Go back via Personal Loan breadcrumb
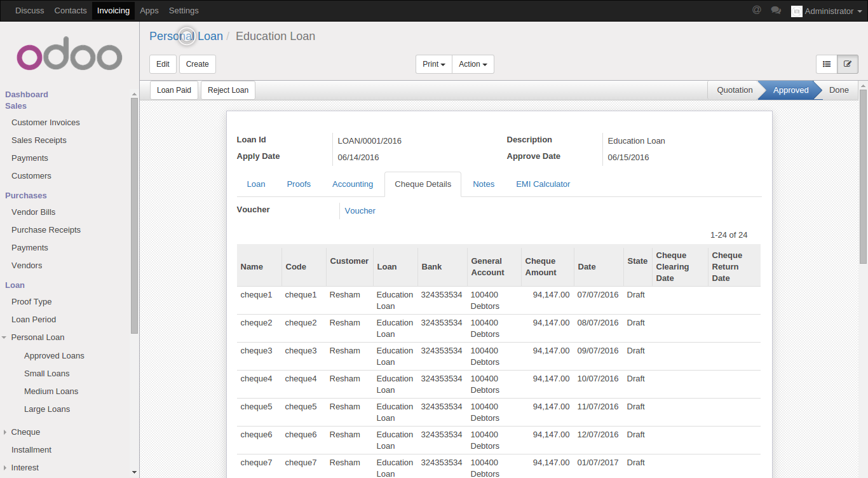Viewport: 868px width, 478px height. click(x=186, y=36)
